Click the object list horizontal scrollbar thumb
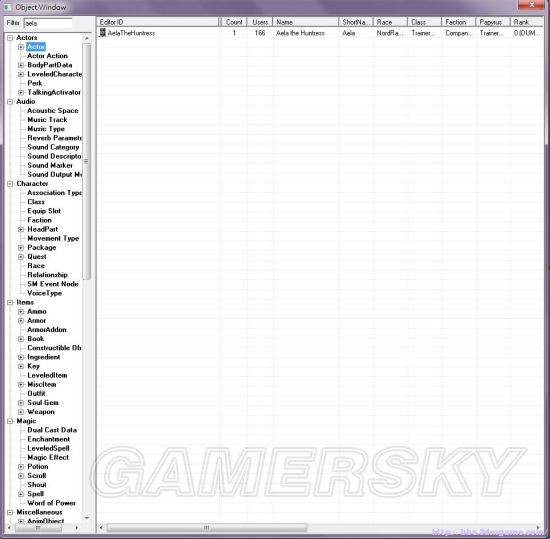The height and width of the screenshot is (539, 550). tap(207, 527)
